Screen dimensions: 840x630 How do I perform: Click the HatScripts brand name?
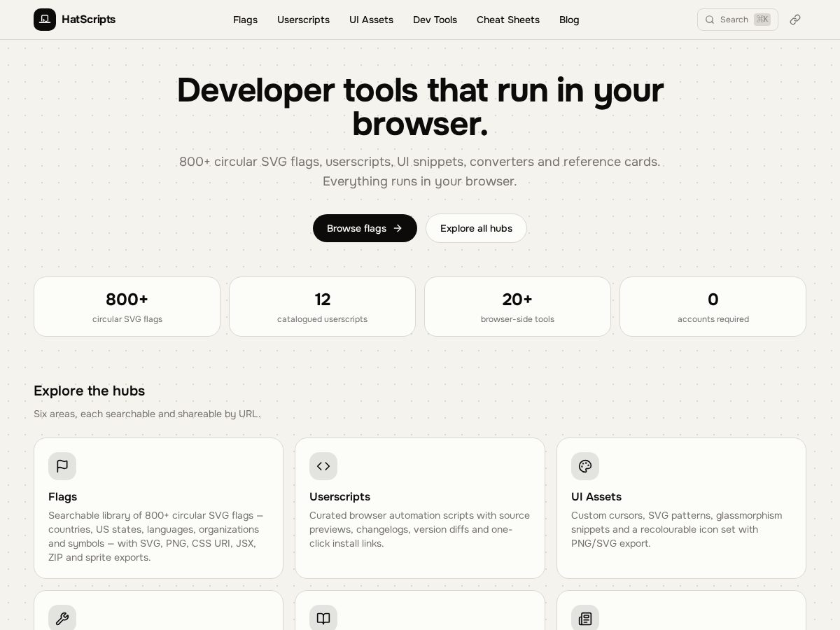tap(88, 20)
